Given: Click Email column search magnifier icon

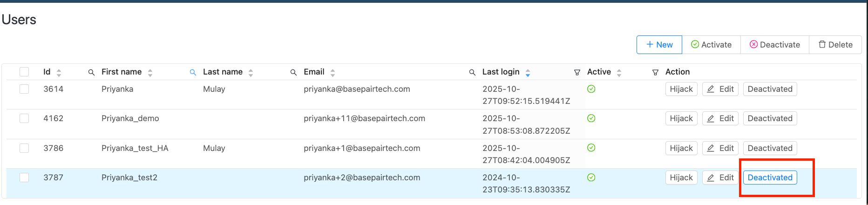Looking at the screenshot, I should [x=472, y=73].
